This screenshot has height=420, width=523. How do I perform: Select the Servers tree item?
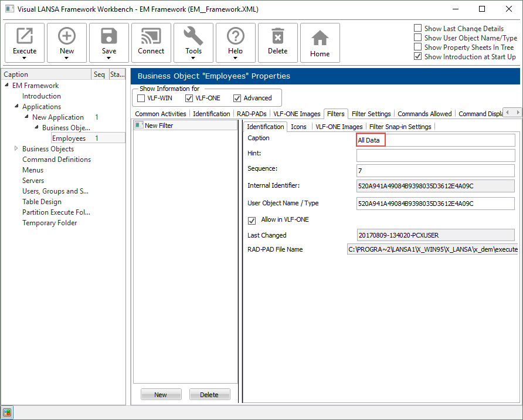tap(33, 181)
